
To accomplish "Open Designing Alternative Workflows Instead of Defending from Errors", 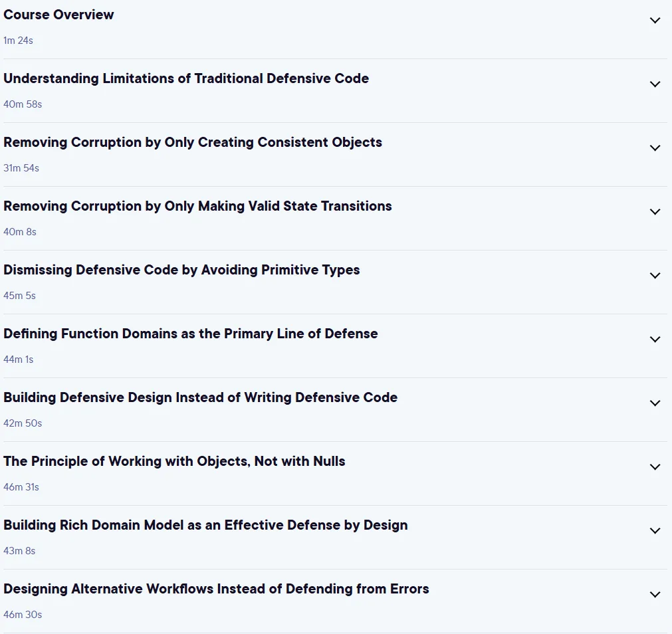I will 217,589.
